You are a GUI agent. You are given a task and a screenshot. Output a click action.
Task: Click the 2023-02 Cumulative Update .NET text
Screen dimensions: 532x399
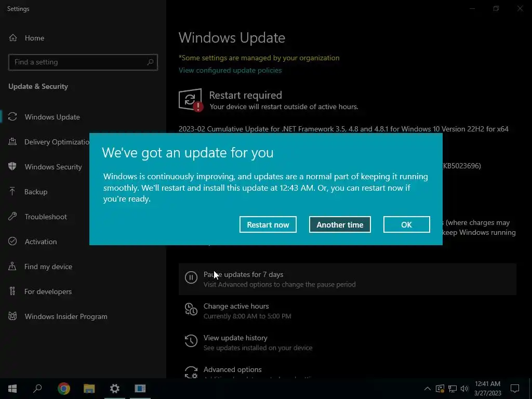coord(343,129)
